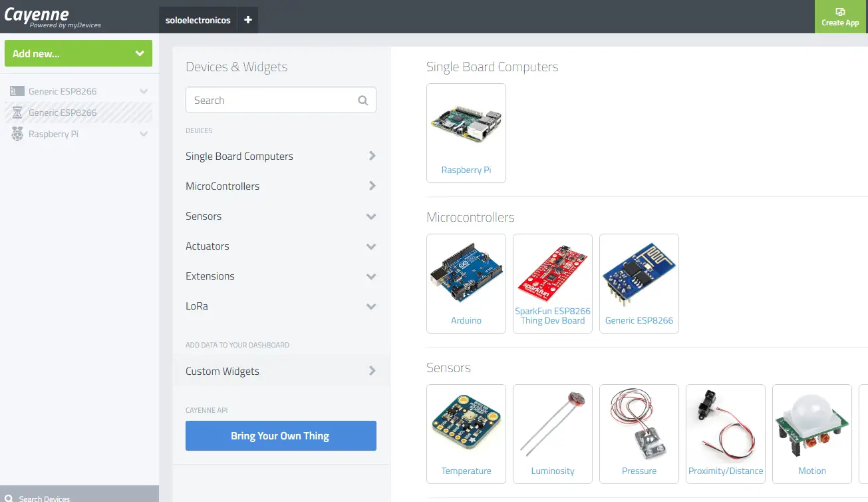The width and height of the screenshot is (868, 502).
Task: Choose the Pressure sensor card
Action: (639, 434)
